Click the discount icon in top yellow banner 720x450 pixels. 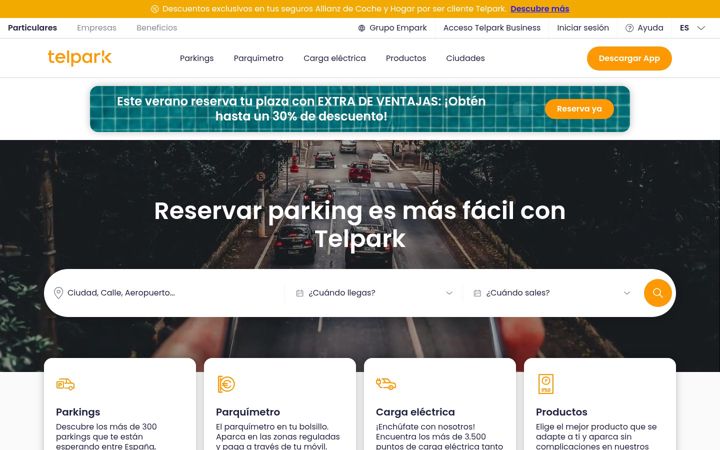click(155, 9)
